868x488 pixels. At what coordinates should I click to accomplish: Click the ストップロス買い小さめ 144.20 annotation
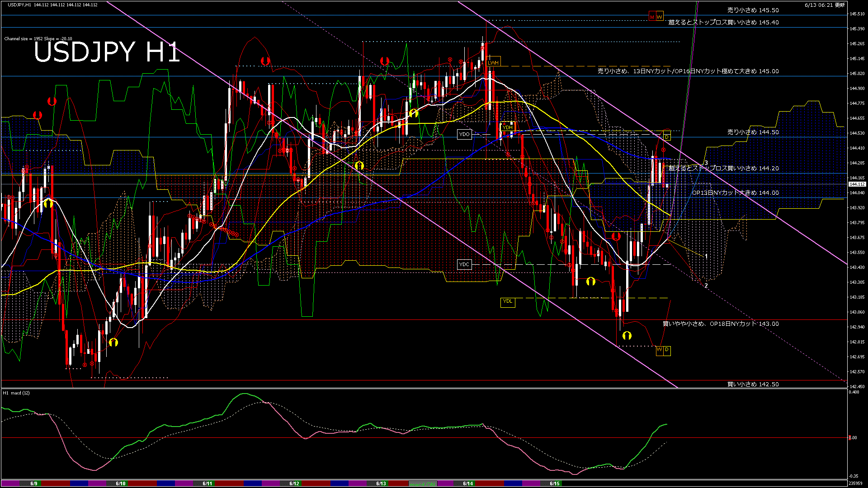[723, 168]
